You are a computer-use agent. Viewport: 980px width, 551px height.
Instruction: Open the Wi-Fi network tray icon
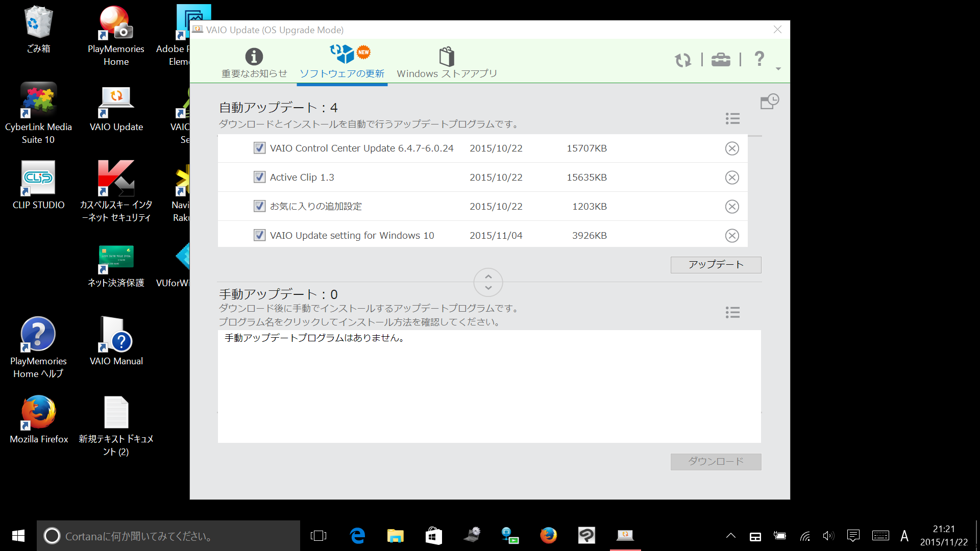point(805,536)
